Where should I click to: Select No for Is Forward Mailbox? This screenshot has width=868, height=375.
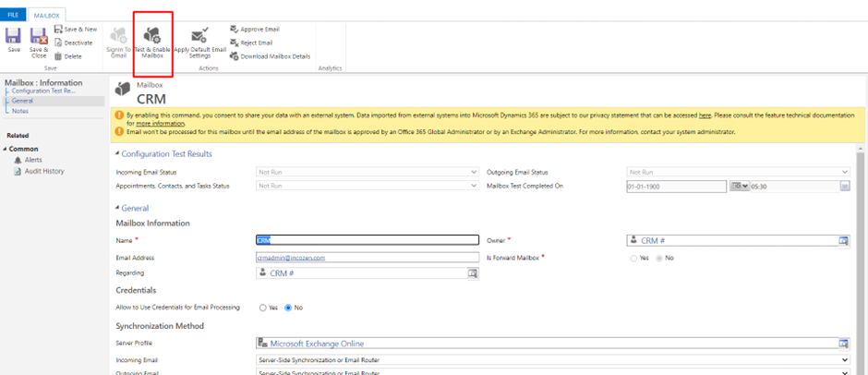[x=659, y=258]
